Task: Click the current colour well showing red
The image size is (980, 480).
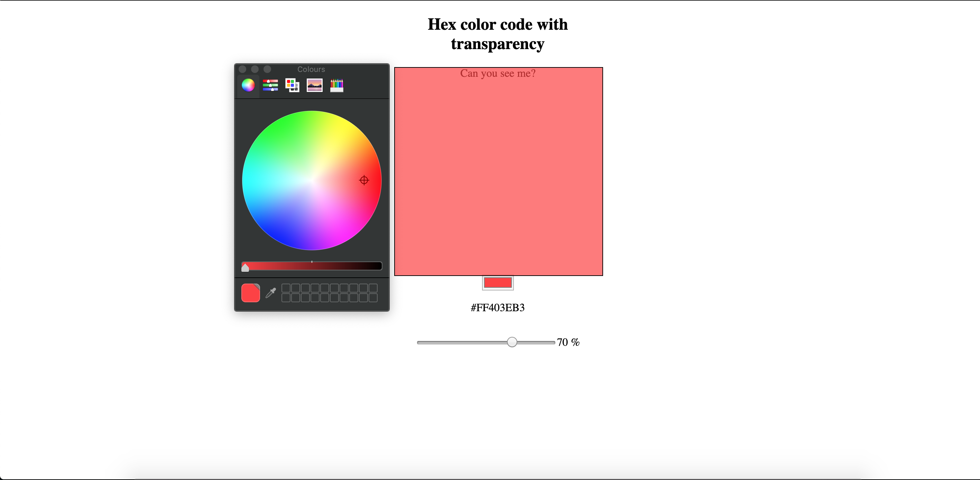Action: (250, 293)
